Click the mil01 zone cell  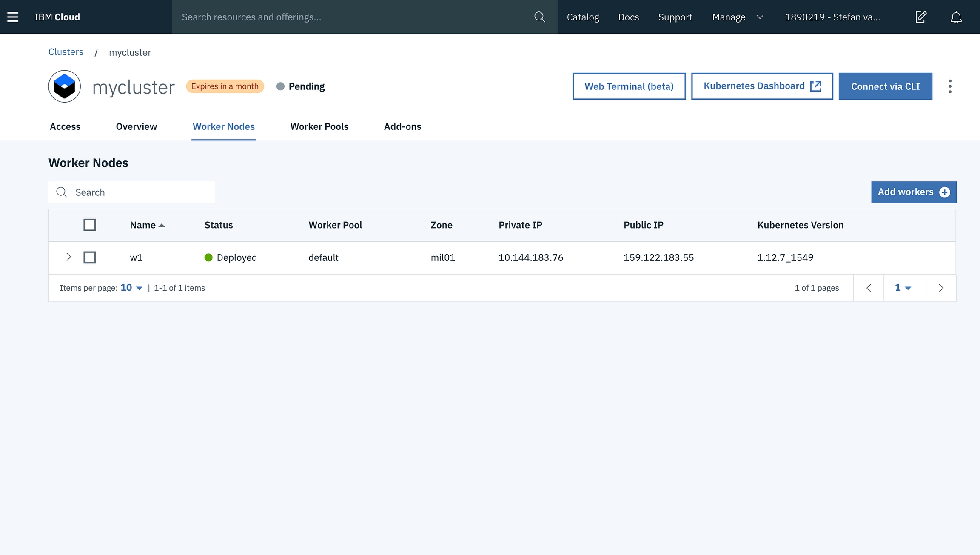[x=443, y=257]
